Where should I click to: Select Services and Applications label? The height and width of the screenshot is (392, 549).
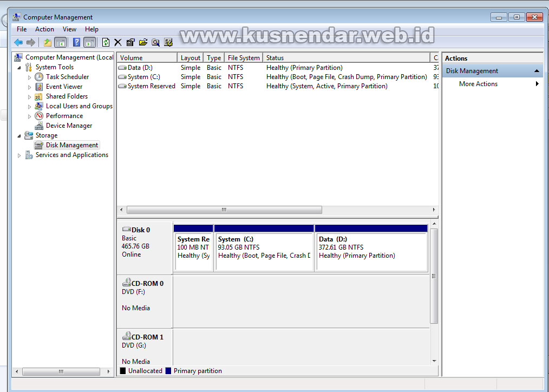(x=72, y=155)
